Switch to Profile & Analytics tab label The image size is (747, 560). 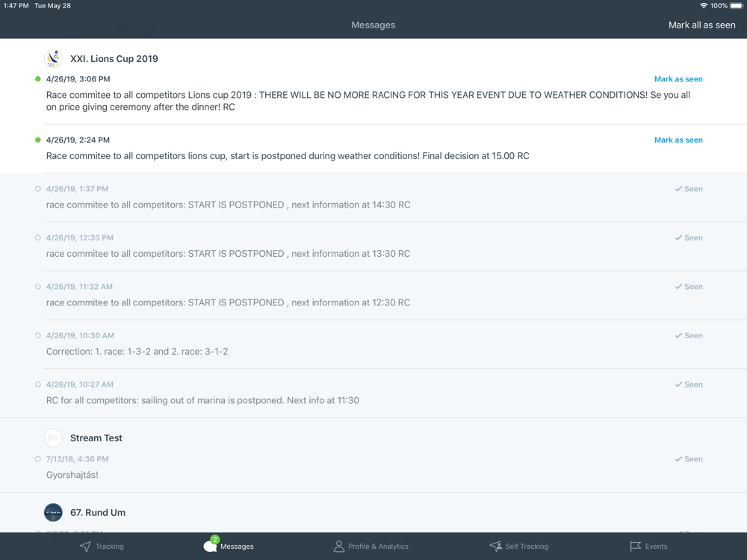pyautogui.click(x=378, y=547)
